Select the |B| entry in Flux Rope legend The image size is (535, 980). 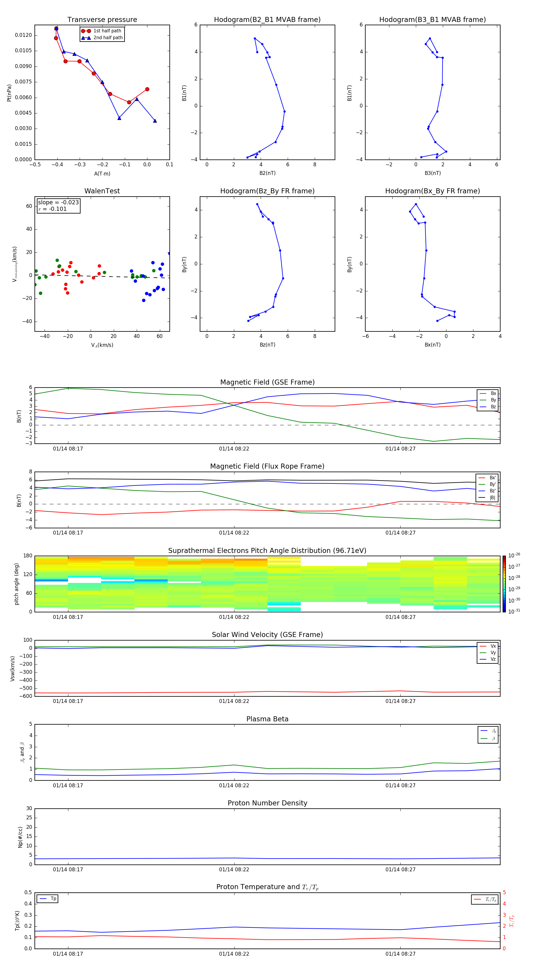[487, 498]
